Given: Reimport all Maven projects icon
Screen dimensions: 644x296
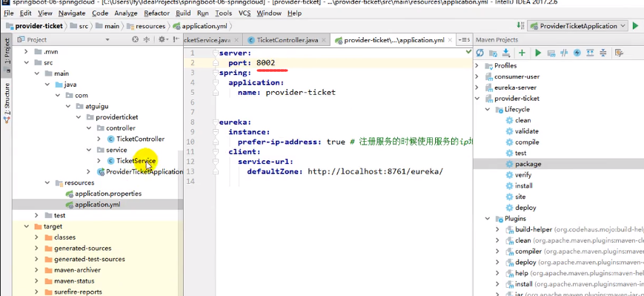Looking at the screenshot, I should 479,53.
